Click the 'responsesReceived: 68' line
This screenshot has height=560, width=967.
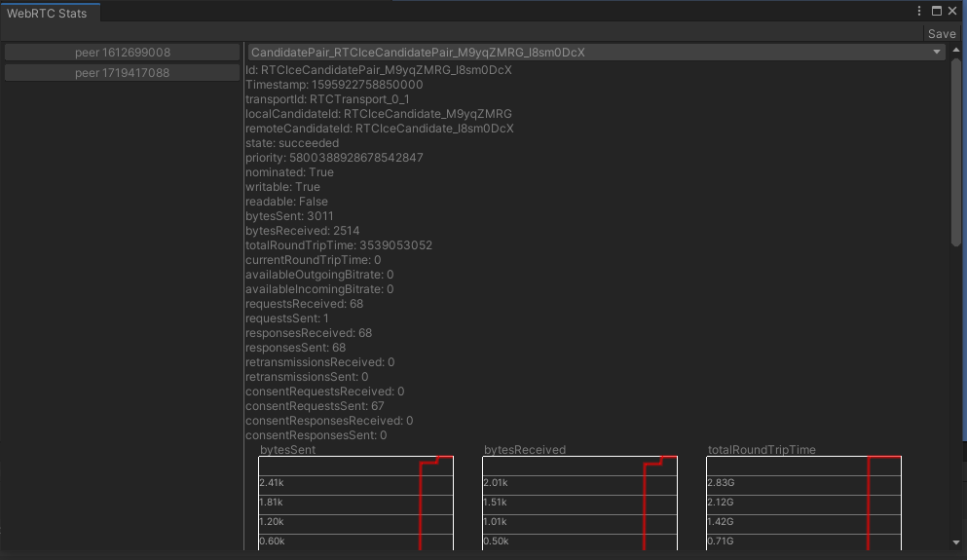(x=309, y=333)
